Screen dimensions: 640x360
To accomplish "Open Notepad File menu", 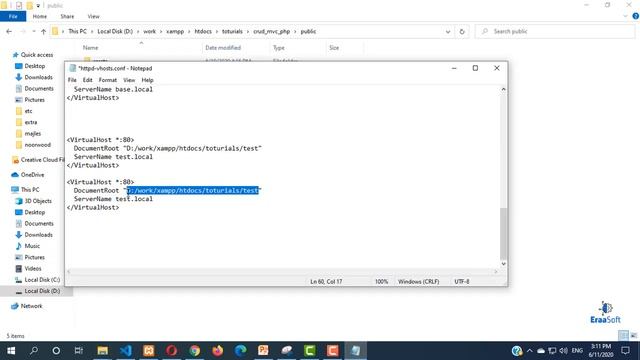I will point(72,80).
